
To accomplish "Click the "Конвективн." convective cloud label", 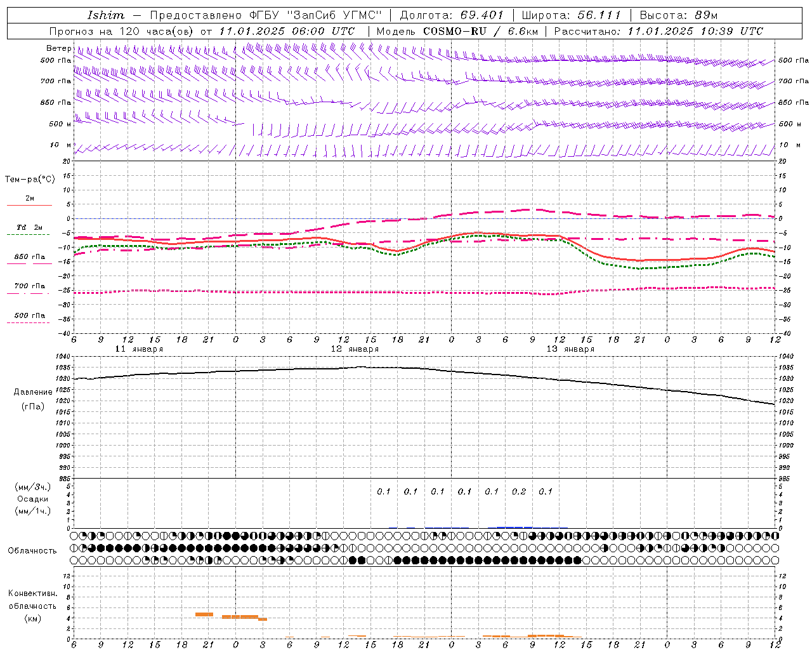I will pyautogui.click(x=32, y=594).
